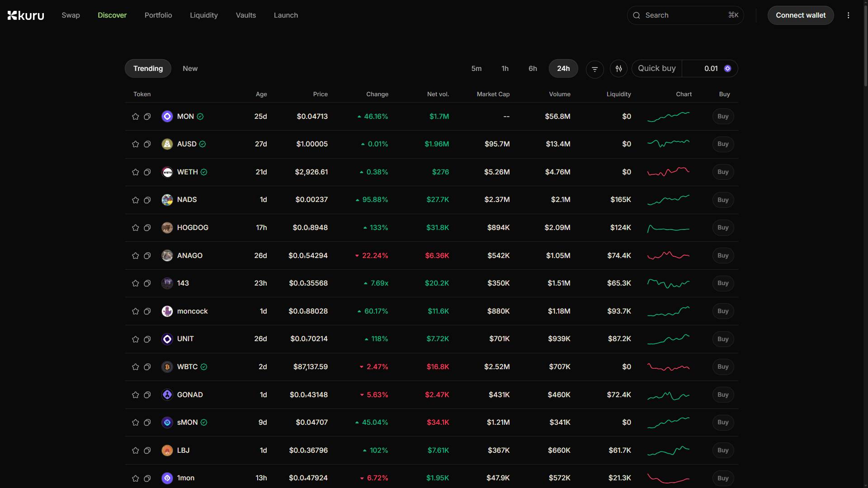Click the search magnifier icon
Screen dimensions: 868x488
637,15
